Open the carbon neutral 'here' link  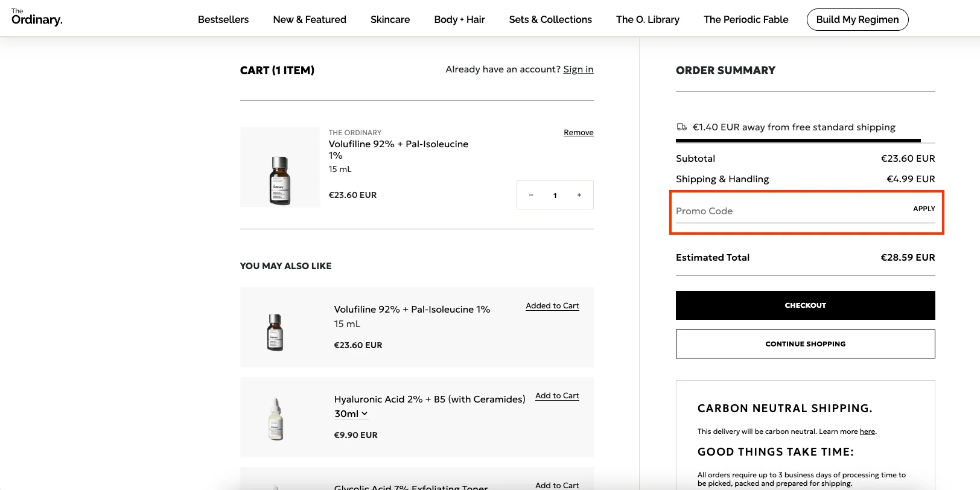click(x=867, y=431)
